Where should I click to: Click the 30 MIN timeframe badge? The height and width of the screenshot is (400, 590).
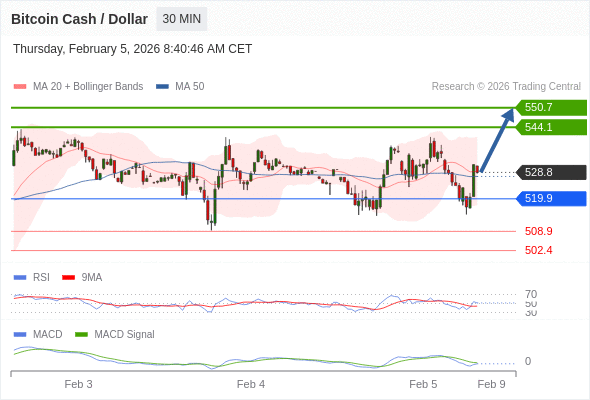click(x=182, y=19)
